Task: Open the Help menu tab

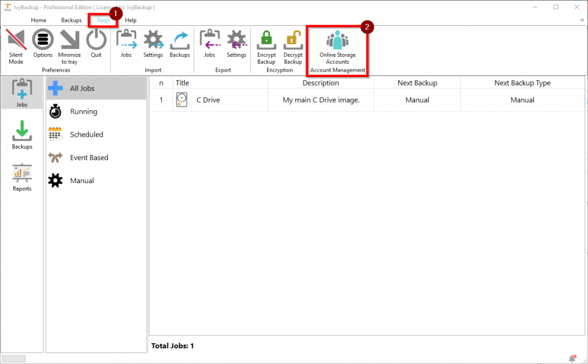Action: (x=130, y=20)
